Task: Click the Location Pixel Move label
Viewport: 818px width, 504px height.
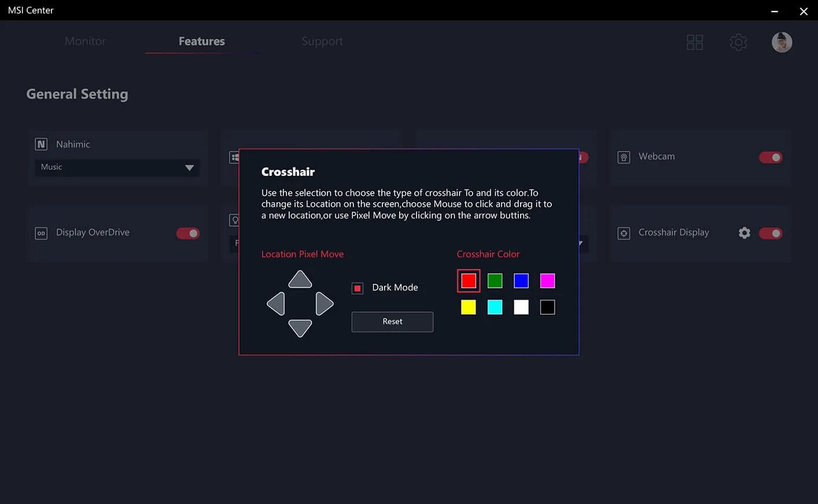Action: 303,254
